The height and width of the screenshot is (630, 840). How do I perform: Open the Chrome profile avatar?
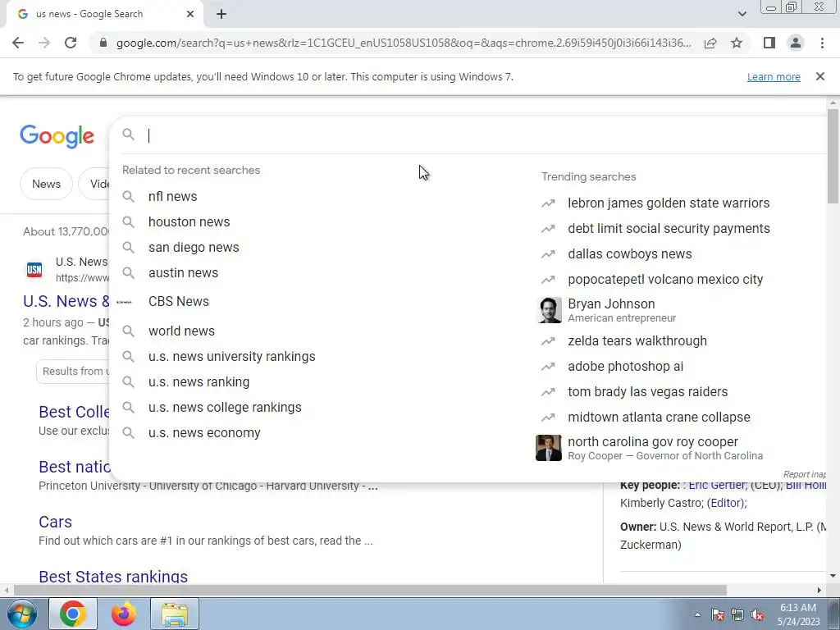[x=796, y=43]
